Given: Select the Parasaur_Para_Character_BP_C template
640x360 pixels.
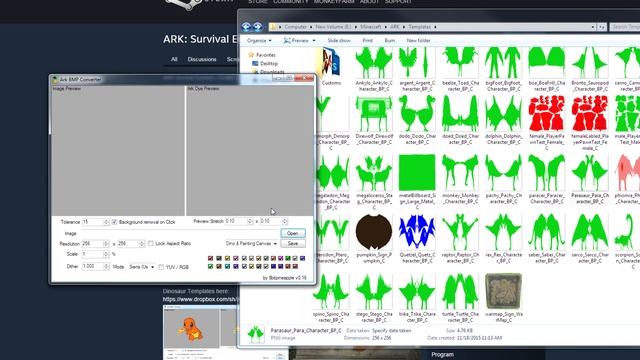Looking at the screenshot, I should [590, 179].
